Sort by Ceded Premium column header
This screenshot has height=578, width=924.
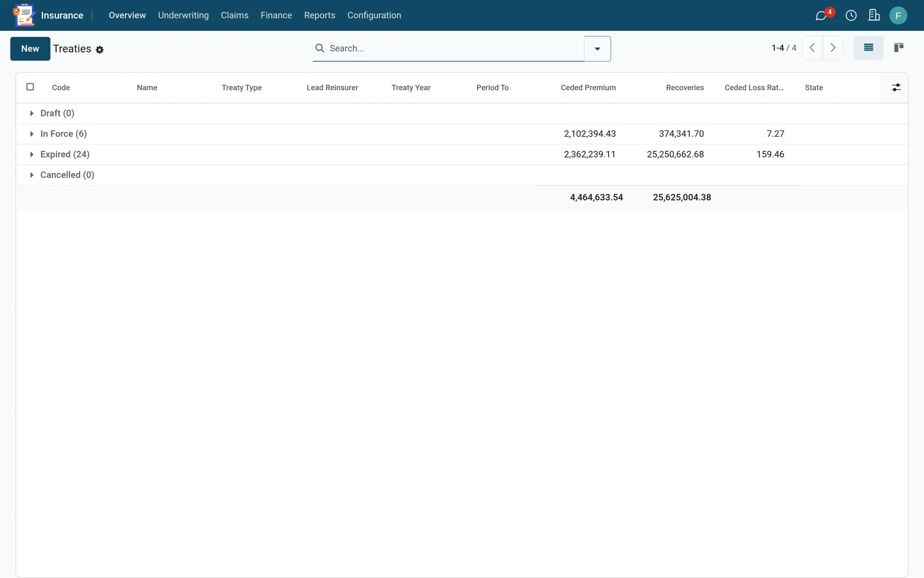[588, 88]
